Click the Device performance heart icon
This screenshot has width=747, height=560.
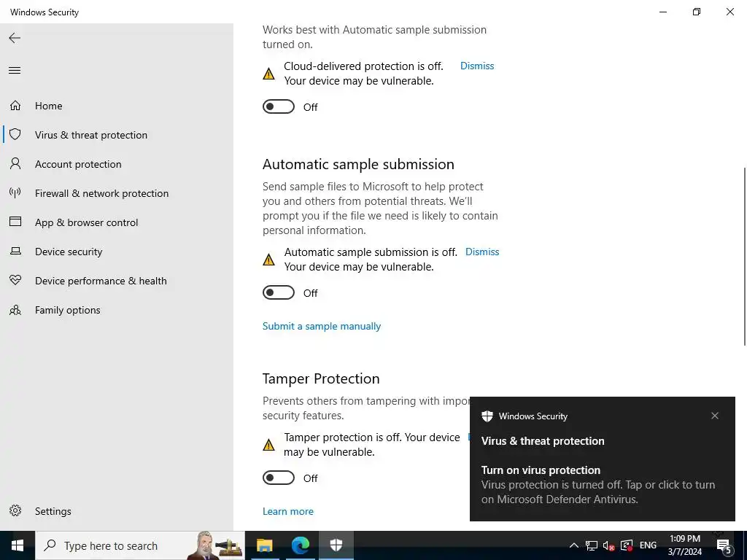15,281
